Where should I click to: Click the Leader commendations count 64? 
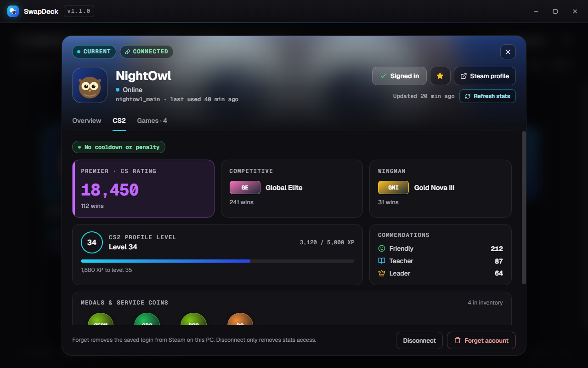[499, 273]
